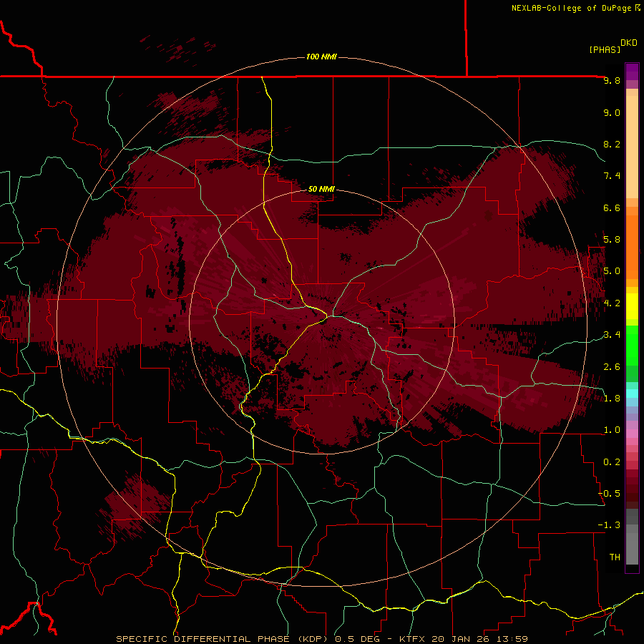
Task: Select the 9.8 value on the scale
Action: pyautogui.click(x=612, y=80)
